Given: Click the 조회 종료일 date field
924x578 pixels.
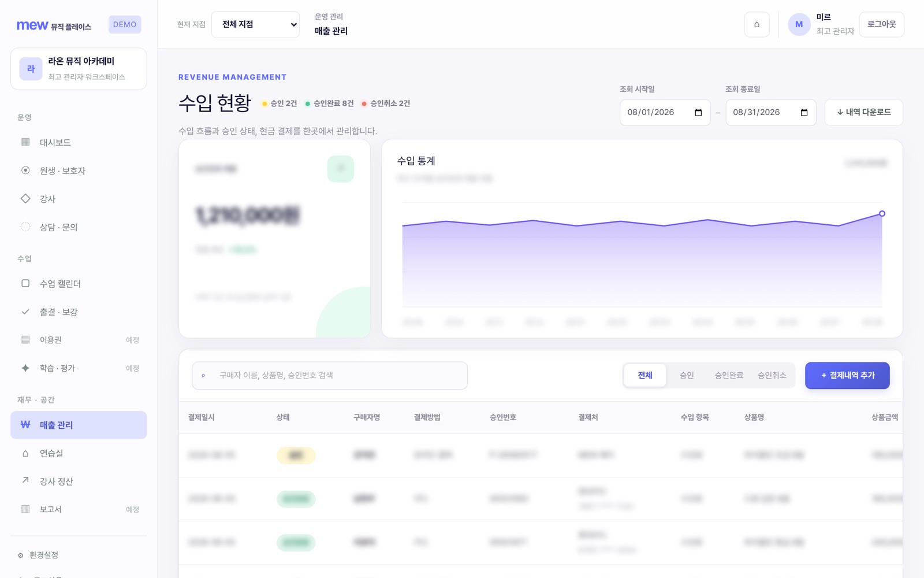Looking at the screenshot, I should (770, 112).
